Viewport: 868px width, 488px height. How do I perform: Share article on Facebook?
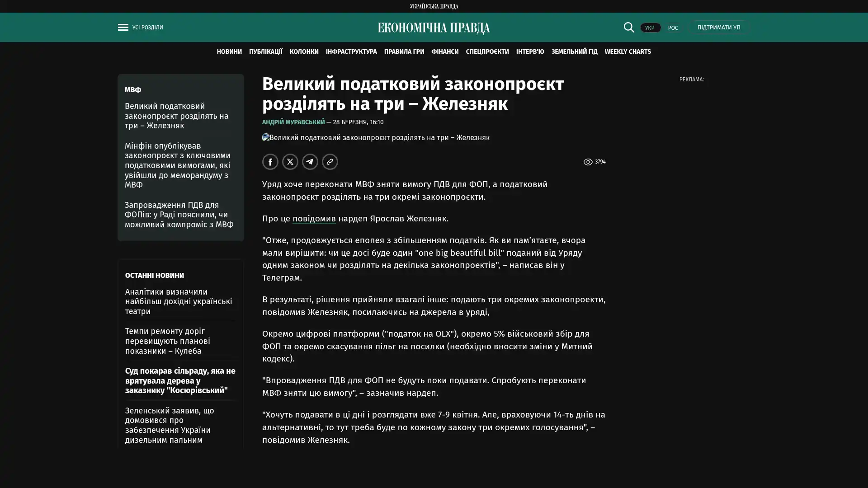point(270,162)
